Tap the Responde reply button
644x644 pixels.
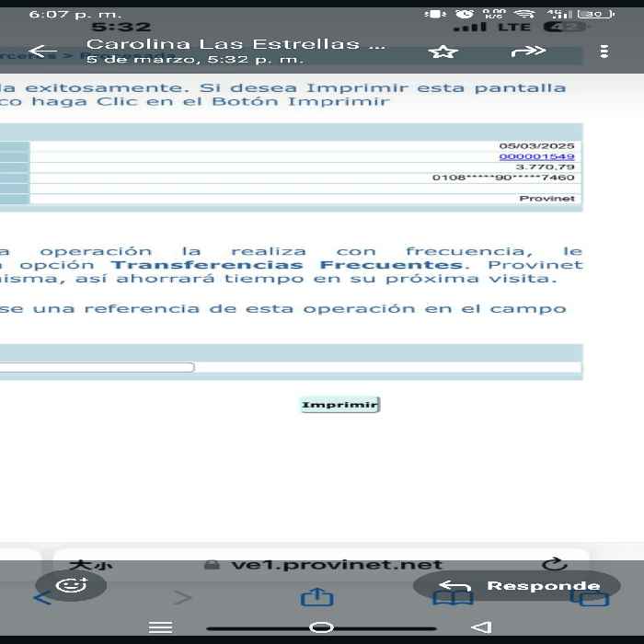pos(517,586)
